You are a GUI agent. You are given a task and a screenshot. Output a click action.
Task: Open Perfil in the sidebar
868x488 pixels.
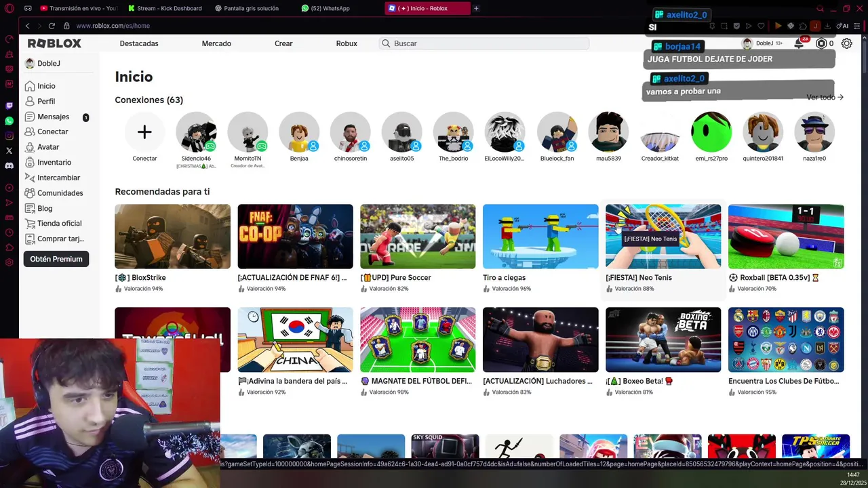tap(40, 101)
